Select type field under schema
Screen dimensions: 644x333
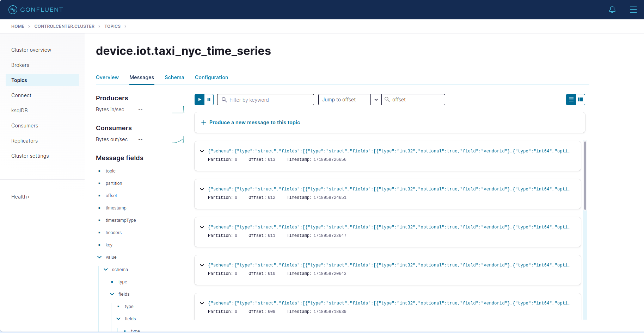click(123, 282)
